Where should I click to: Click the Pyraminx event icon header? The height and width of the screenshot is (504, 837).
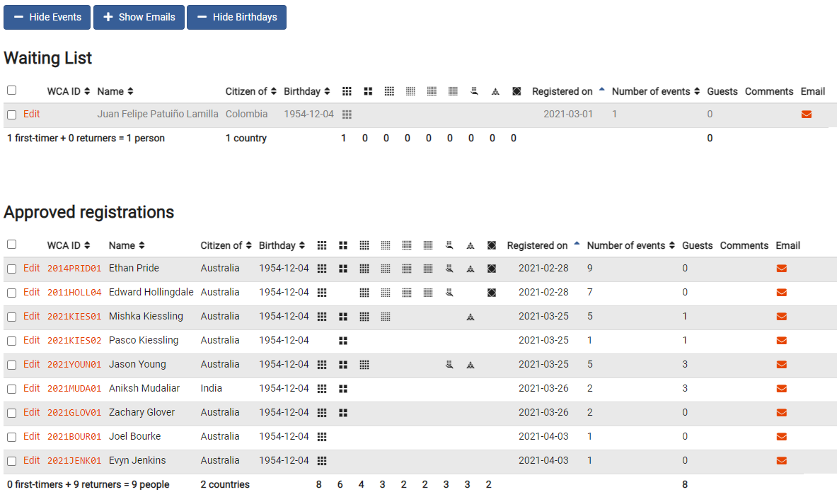pos(471,245)
